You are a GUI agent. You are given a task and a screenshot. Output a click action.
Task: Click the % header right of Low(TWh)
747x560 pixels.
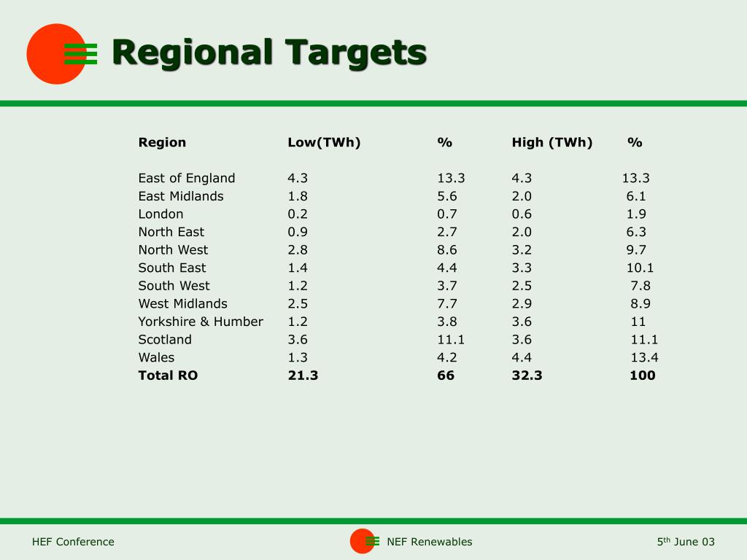[444, 142]
